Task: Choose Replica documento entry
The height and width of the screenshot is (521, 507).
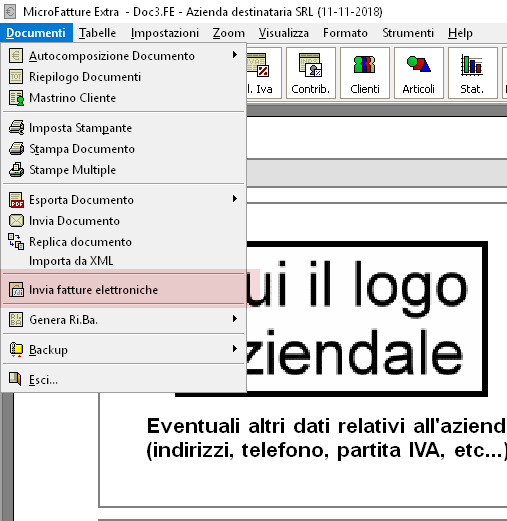Action: pos(124,242)
